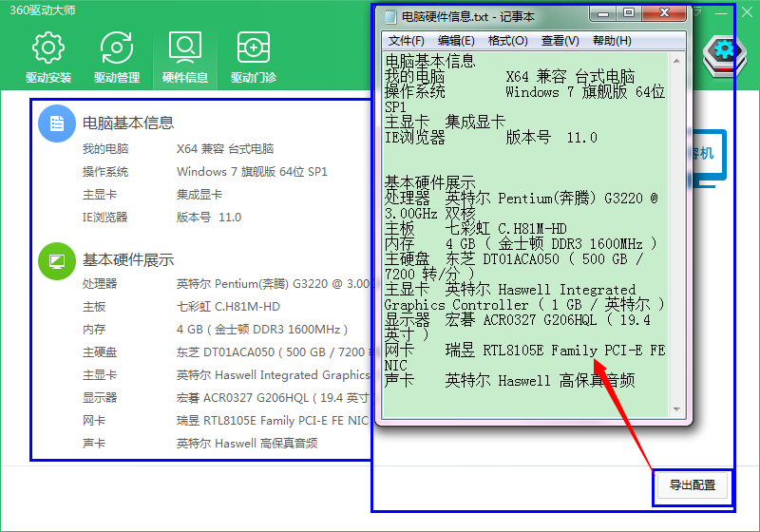
Task: Click the 导出配置 button
Action: click(x=693, y=485)
